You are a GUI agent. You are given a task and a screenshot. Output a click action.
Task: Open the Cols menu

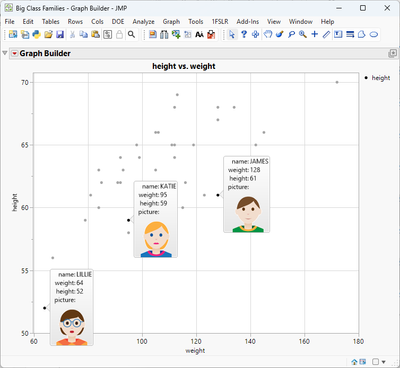[x=97, y=21]
